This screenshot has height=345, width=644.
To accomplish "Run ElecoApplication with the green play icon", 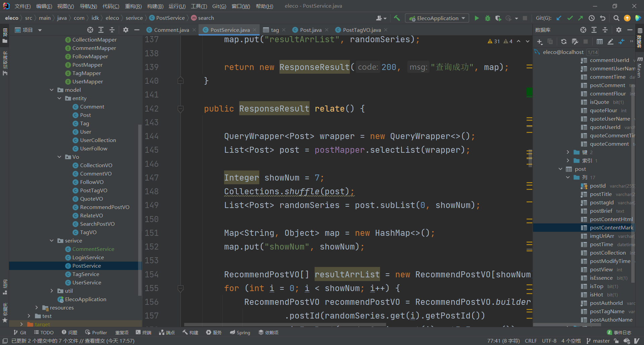I will 476,18.
